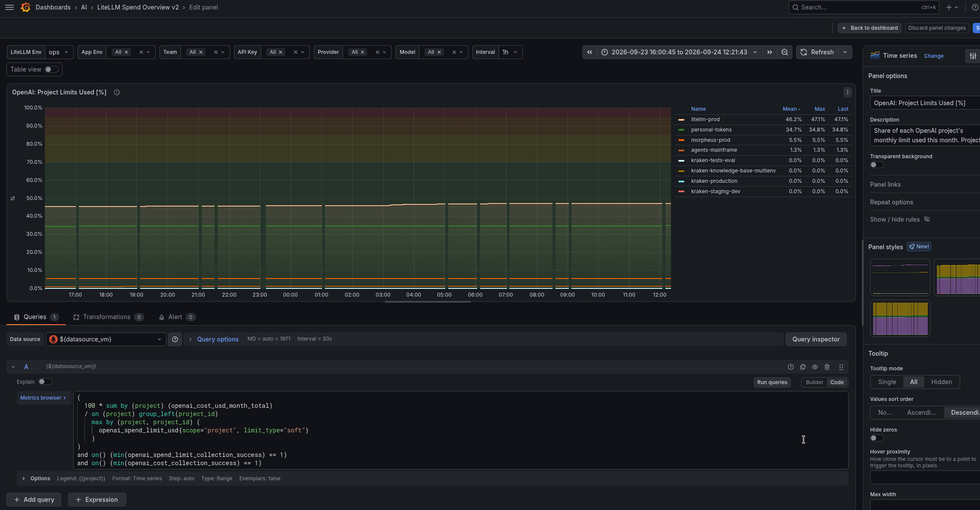Click the hidden rules eye-slash icon
This screenshot has width=980, height=510.
pos(927,219)
